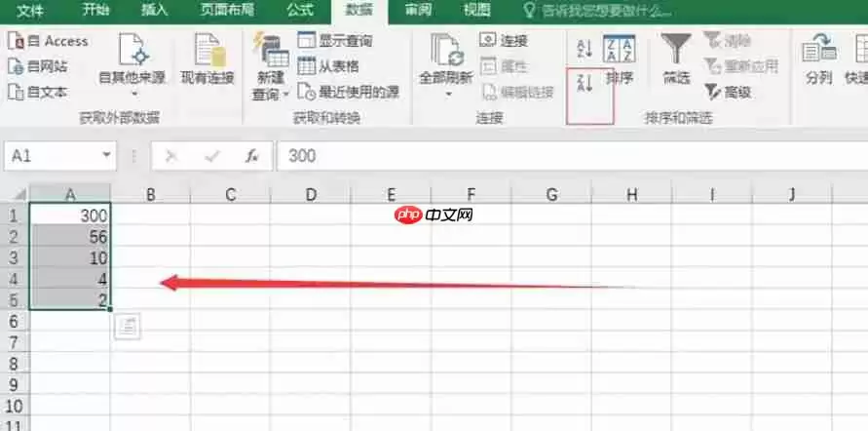Screen dimensions: 868x431
Task: Select column E header
Action: coord(391,194)
